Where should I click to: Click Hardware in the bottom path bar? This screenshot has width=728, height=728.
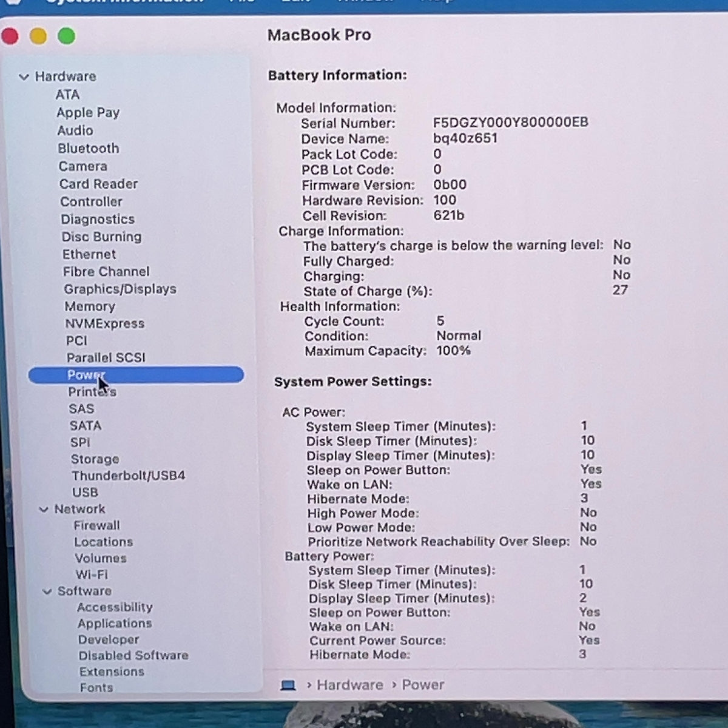coord(350,685)
